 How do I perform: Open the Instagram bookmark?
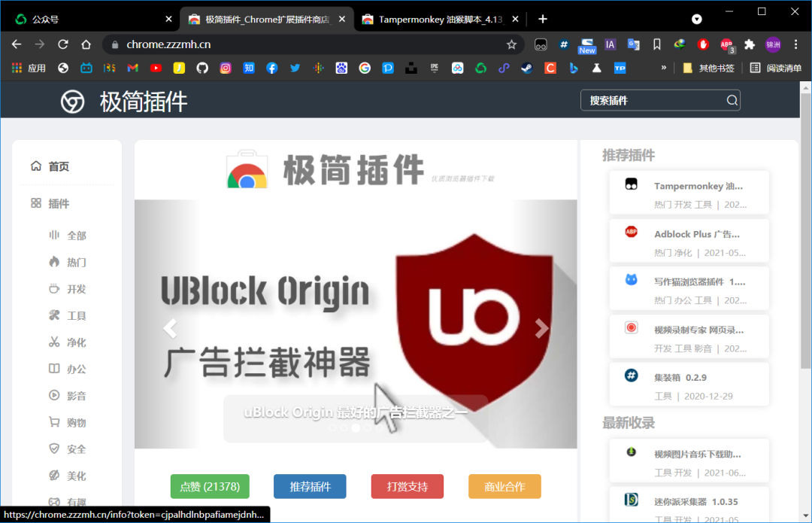tap(226, 68)
